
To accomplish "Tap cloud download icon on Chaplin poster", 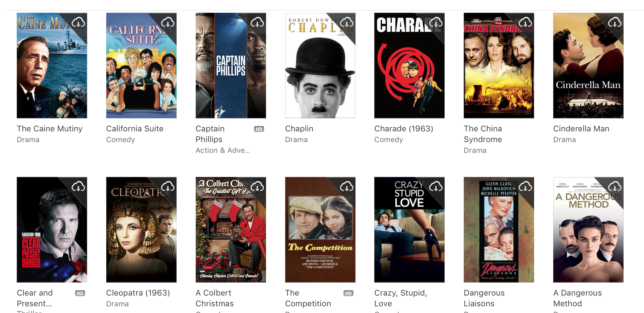I will click(x=347, y=22).
